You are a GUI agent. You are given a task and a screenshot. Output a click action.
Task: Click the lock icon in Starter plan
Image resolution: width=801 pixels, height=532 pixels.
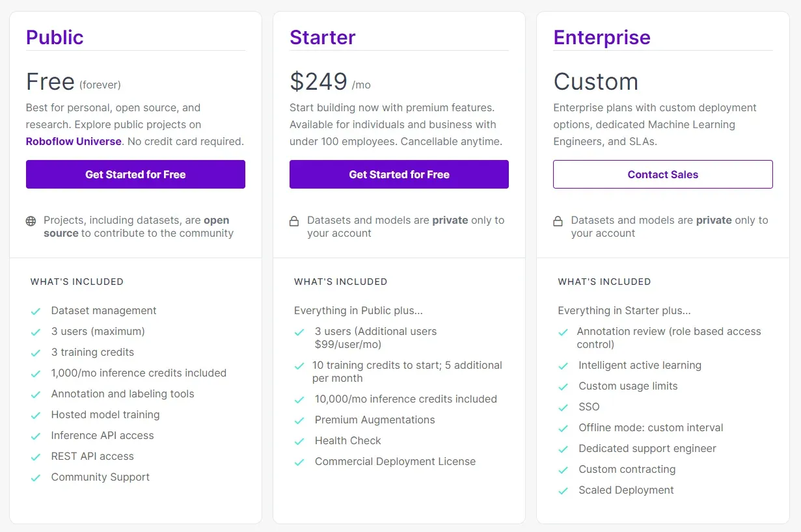(294, 221)
